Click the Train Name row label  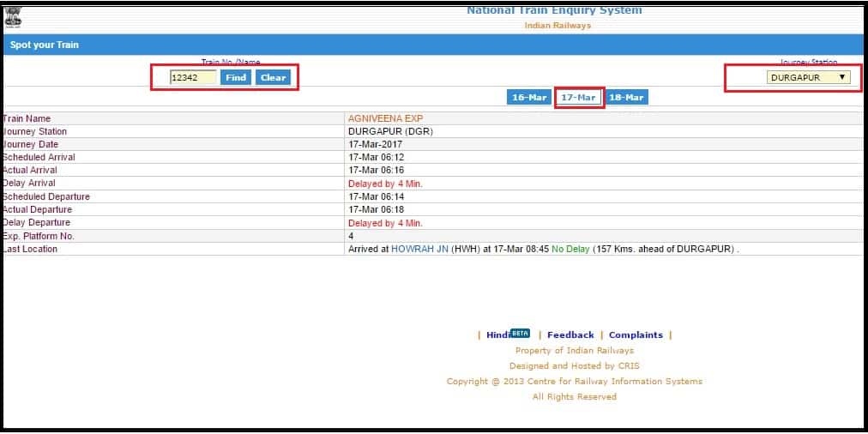tap(26, 118)
